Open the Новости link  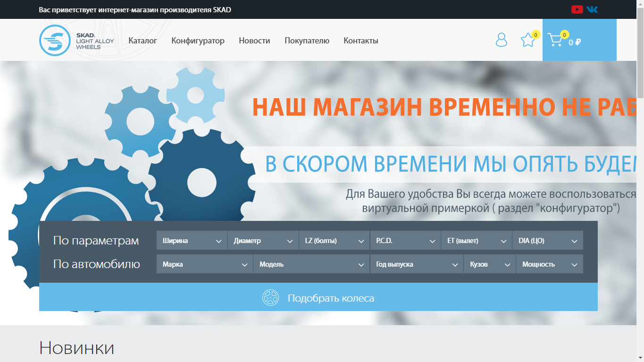(254, 41)
